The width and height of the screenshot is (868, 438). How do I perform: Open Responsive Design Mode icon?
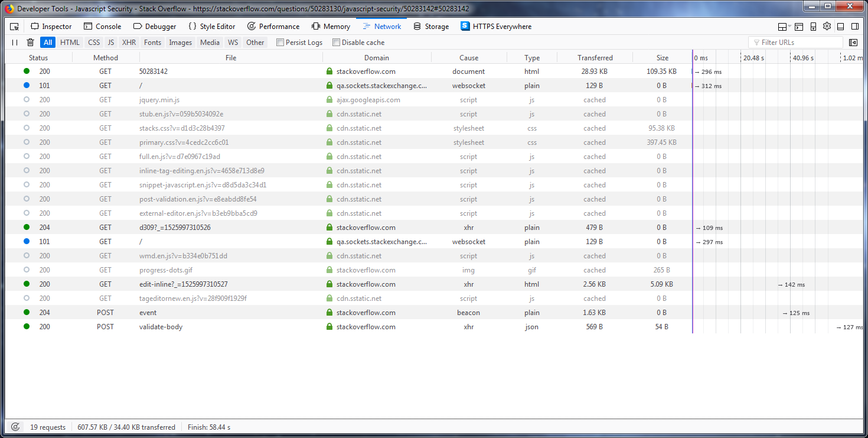coord(813,27)
